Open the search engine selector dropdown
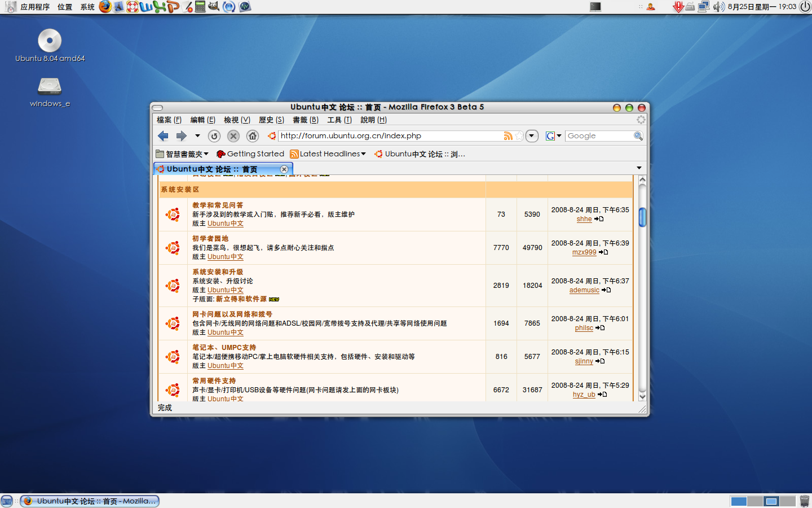 [x=554, y=136]
